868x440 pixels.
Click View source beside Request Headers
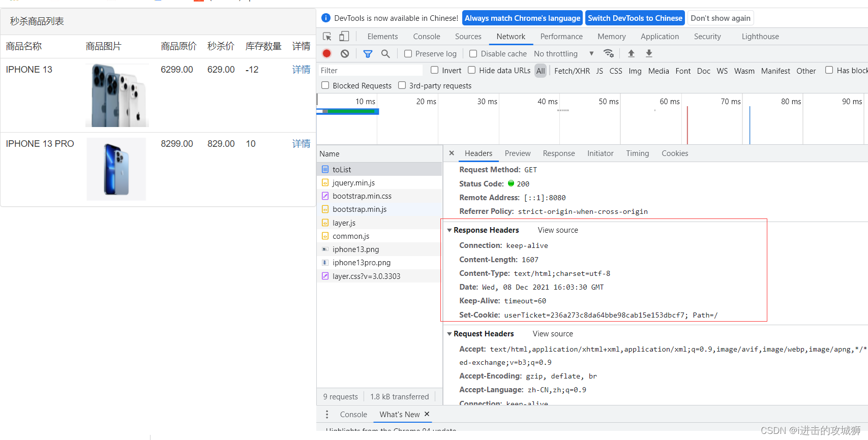[x=553, y=334]
